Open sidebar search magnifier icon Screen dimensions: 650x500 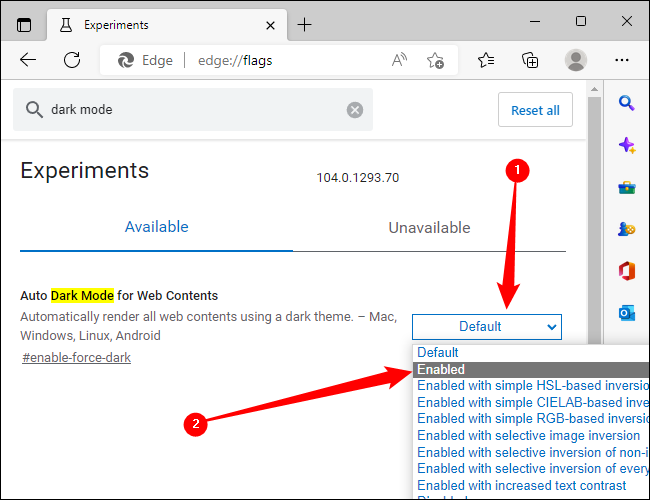(627, 102)
